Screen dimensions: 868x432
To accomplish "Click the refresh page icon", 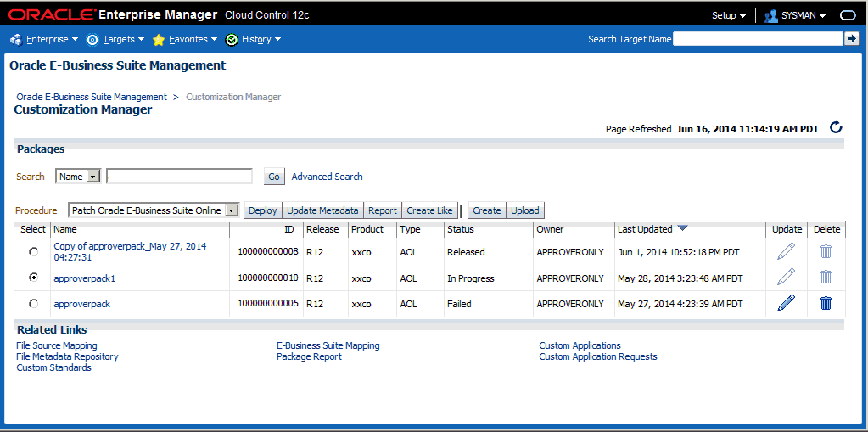I will (836, 128).
